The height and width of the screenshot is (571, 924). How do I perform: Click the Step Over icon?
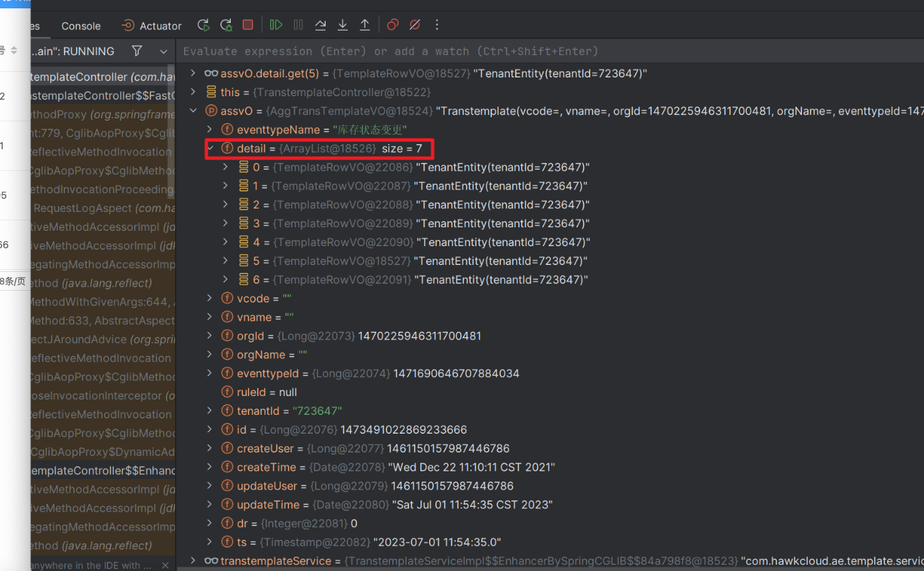(321, 25)
